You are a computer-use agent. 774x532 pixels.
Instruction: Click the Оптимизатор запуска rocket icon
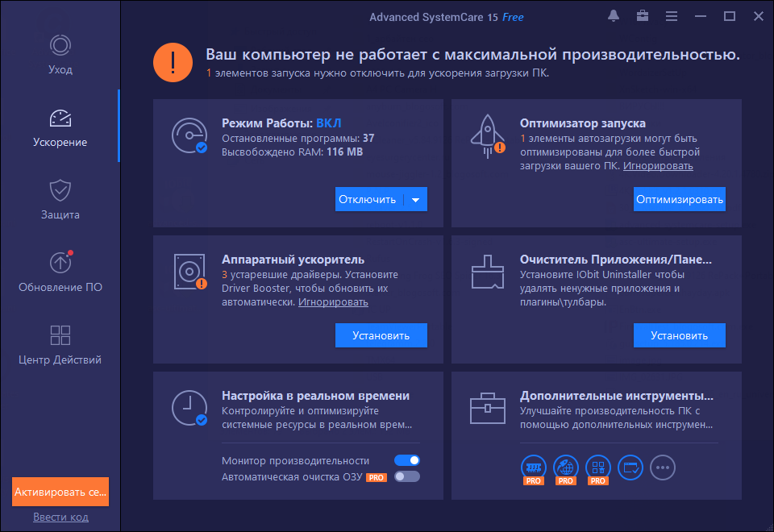(x=488, y=137)
